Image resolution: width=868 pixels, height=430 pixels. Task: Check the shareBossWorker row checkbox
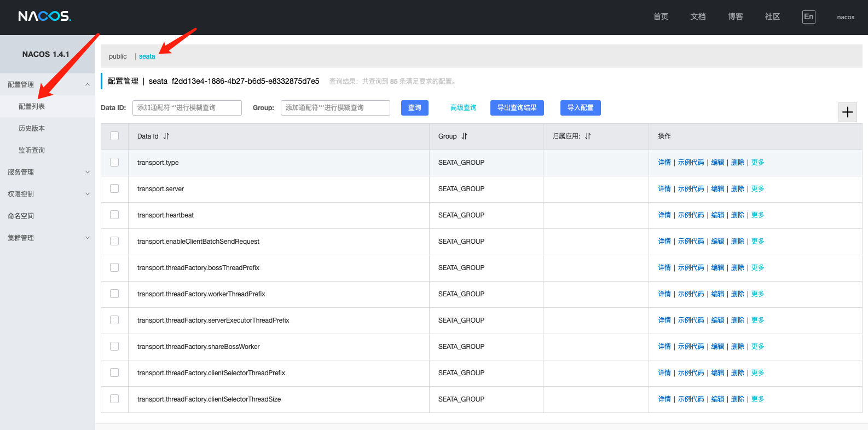coord(114,346)
